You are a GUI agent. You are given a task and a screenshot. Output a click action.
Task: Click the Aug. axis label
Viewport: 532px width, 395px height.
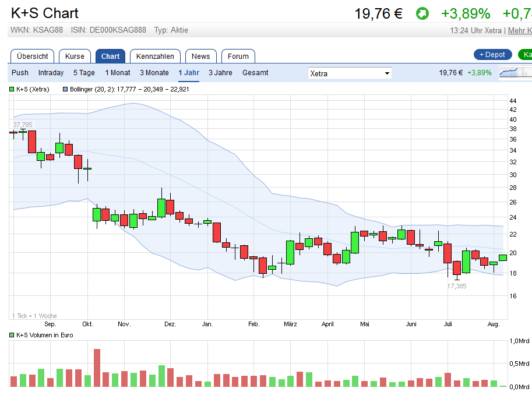tap(494, 324)
